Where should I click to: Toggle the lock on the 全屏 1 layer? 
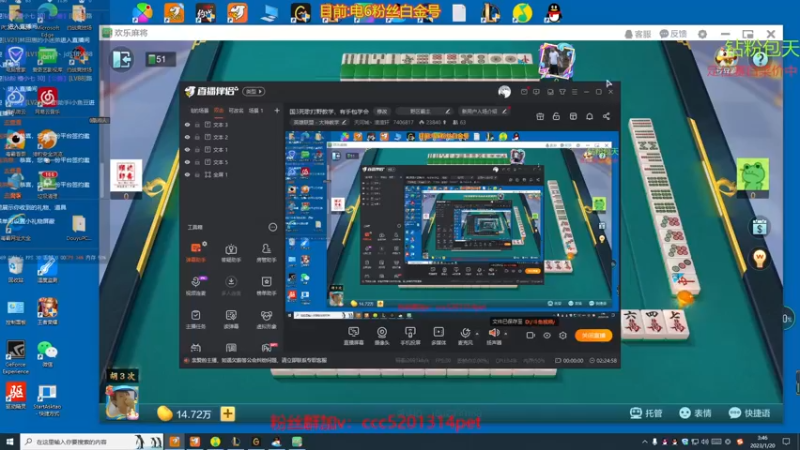coord(197,174)
